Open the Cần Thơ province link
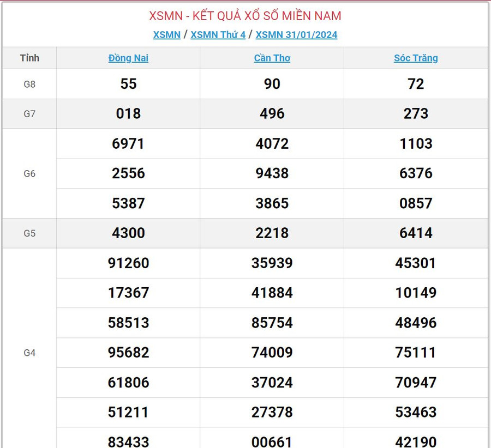This screenshot has width=491, height=448. click(x=272, y=58)
